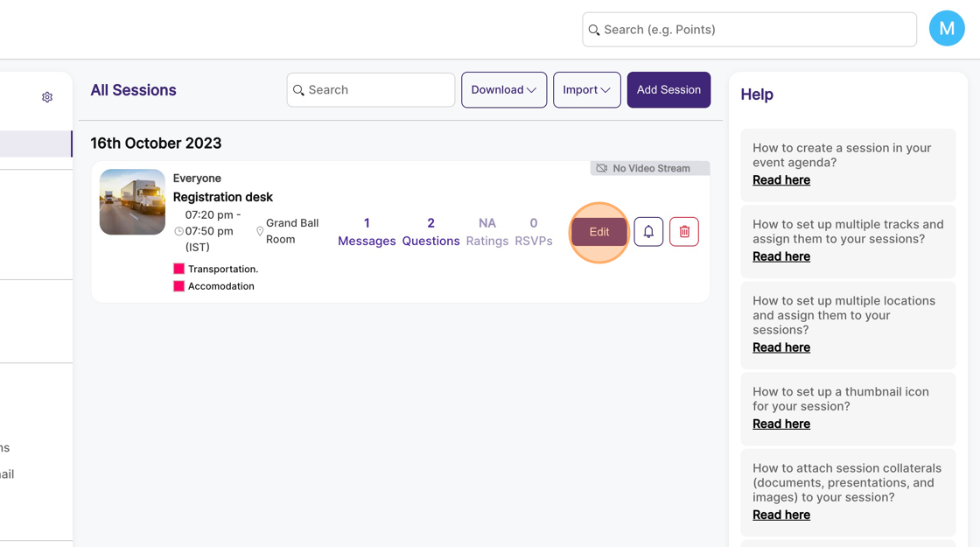Click the pink Transportation track swatch
This screenshot has width=980, height=547.
[178, 269]
